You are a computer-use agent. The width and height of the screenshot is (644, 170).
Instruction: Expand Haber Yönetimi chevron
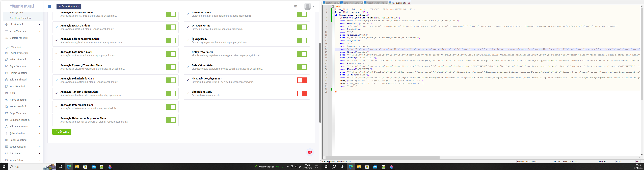[x=40, y=140]
